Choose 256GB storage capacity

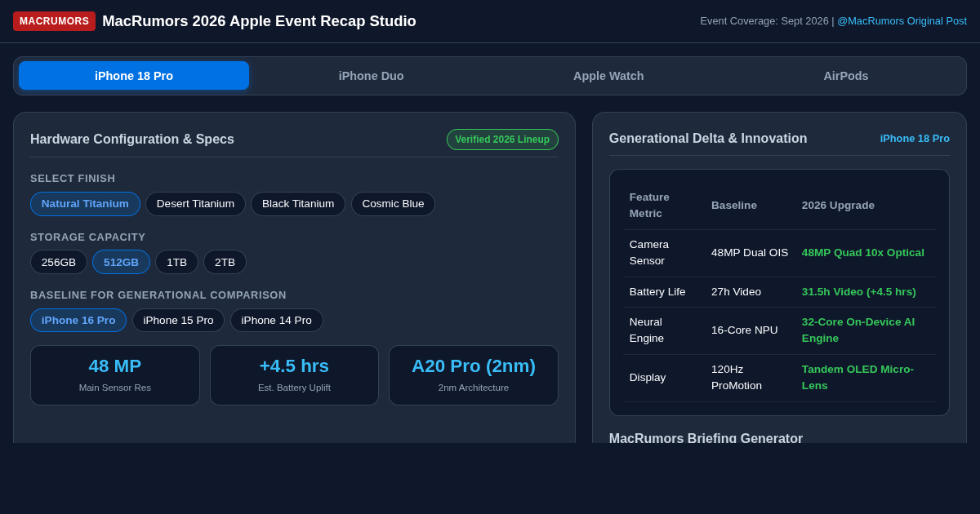(x=59, y=262)
